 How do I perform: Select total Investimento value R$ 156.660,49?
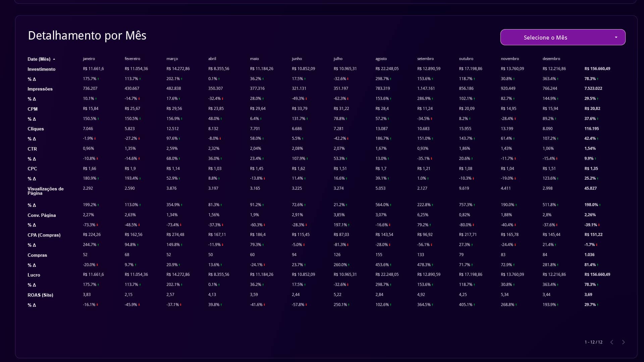597,69
